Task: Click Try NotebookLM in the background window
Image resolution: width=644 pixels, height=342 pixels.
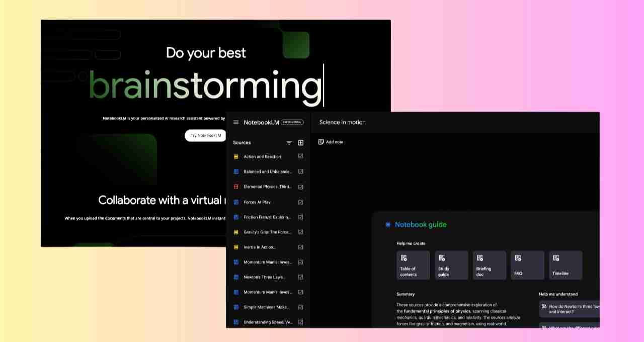Action: (205, 135)
